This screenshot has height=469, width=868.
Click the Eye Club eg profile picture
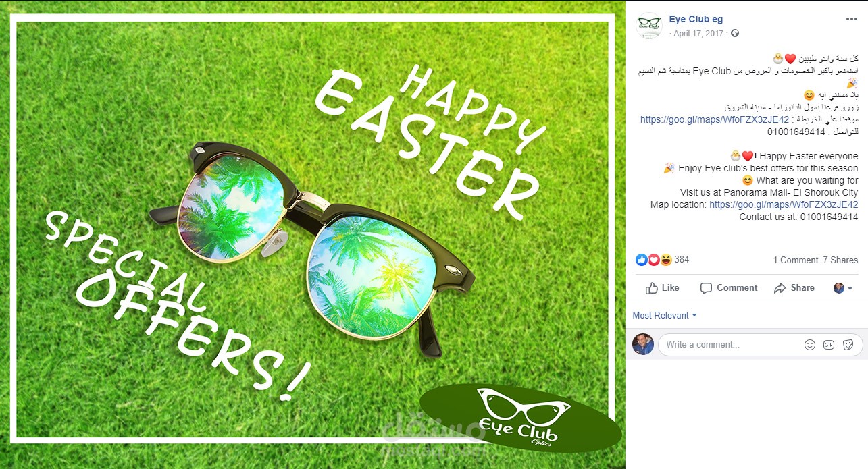(648, 26)
